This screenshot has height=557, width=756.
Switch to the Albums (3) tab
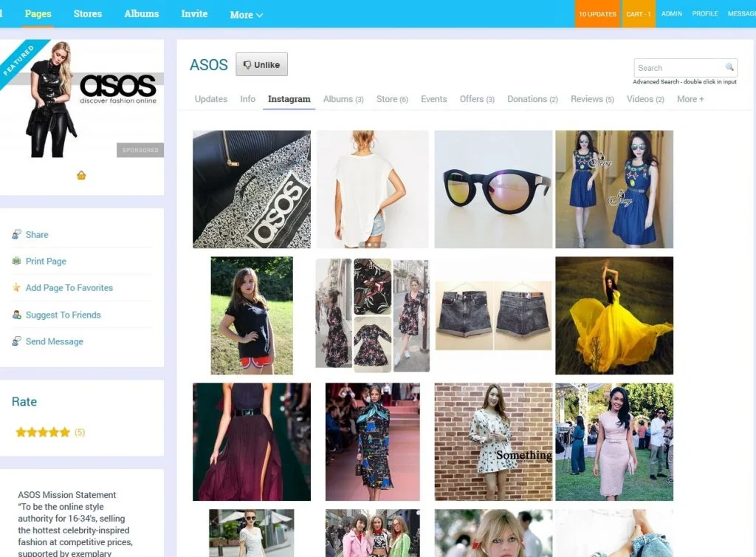343,99
